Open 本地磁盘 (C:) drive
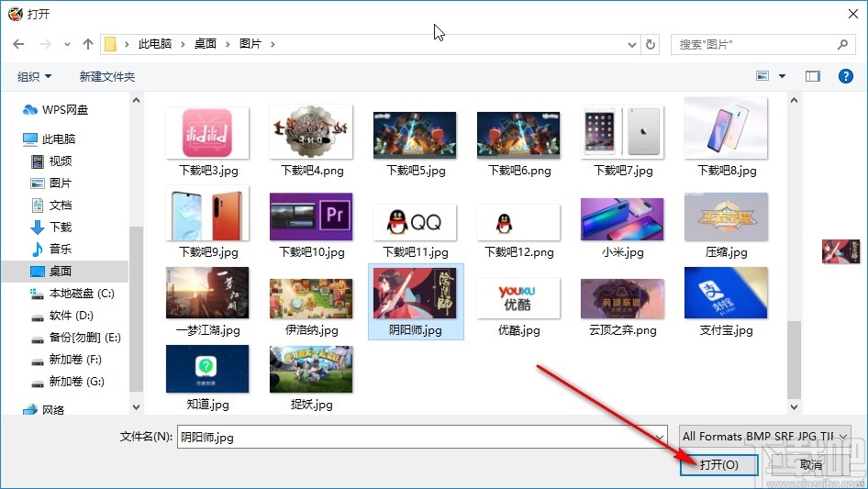The width and height of the screenshot is (868, 489). [x=72, y=294]
